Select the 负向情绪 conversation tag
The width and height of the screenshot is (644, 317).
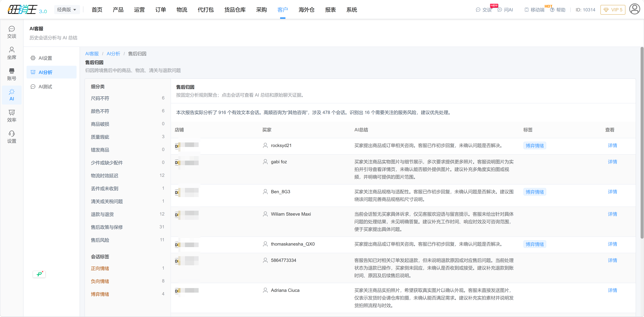click(127, 281)
